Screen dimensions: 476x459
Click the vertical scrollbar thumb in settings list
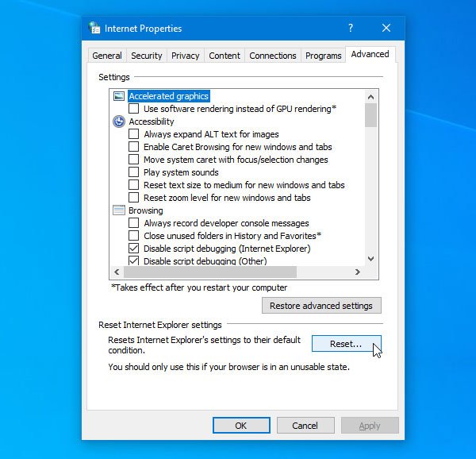[370, 115]
